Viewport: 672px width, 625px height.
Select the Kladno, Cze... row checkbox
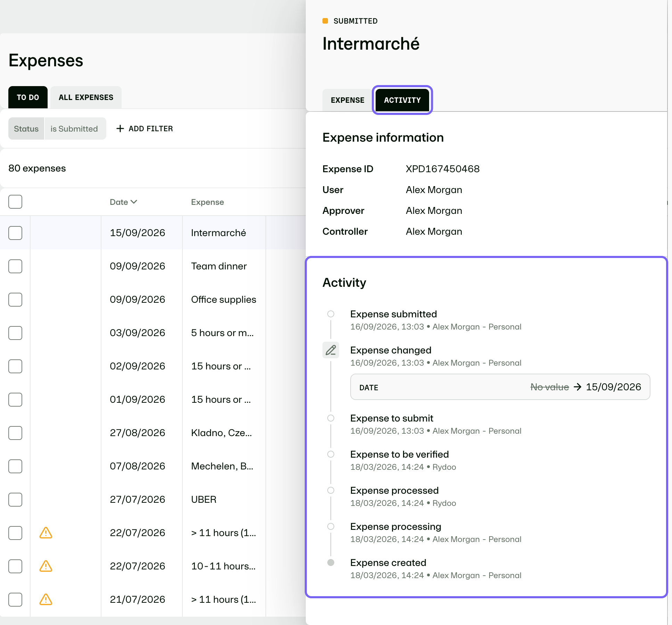(15, 433)
